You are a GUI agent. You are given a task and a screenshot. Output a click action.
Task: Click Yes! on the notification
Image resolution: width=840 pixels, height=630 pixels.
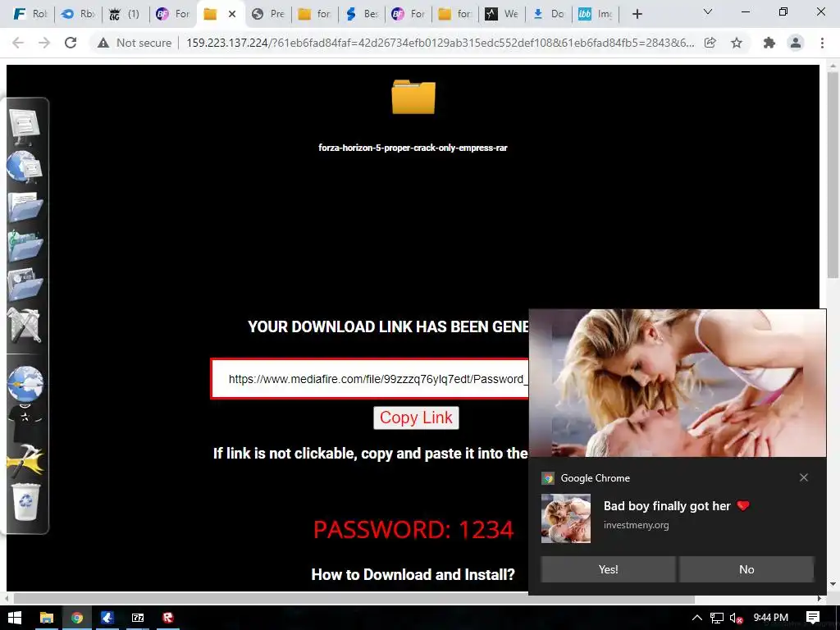pyautogui.click(x=608, y=569)
